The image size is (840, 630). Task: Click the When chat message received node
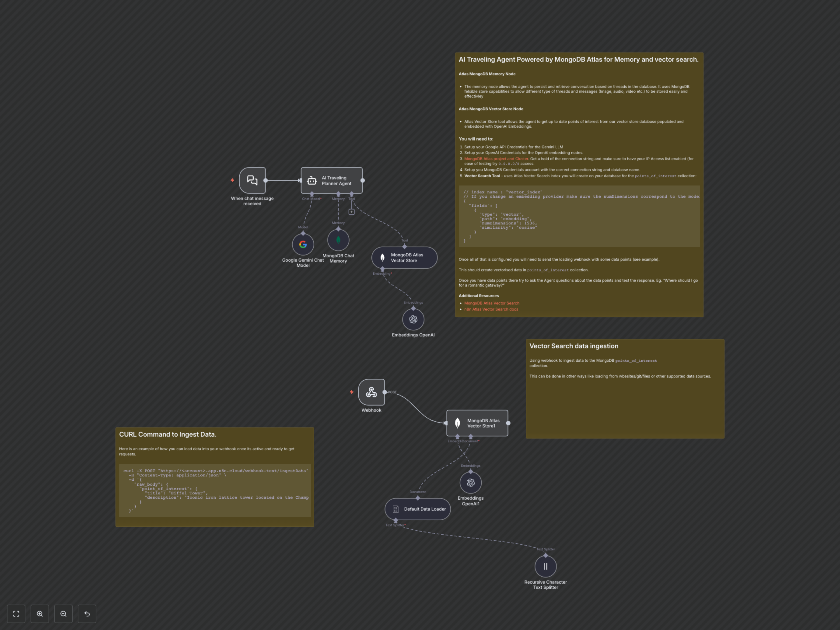(x=252, y=180)
